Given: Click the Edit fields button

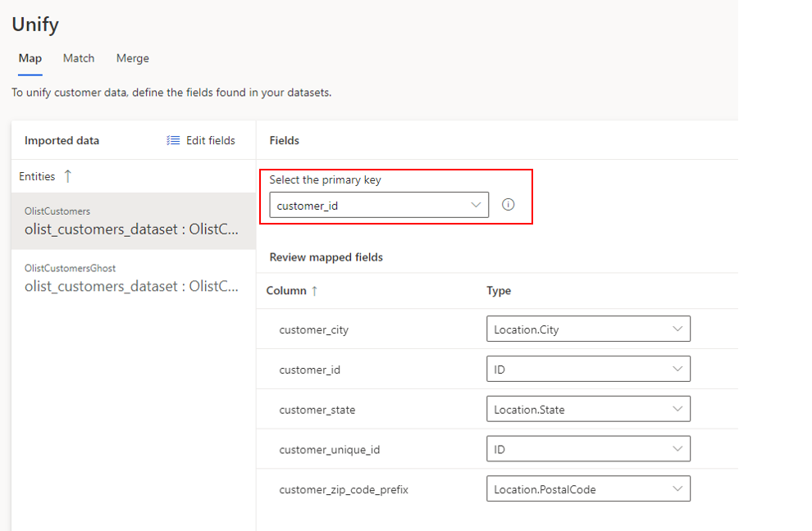Looking at the screenshot, I should pyautogui.click(x=201, y=141).
